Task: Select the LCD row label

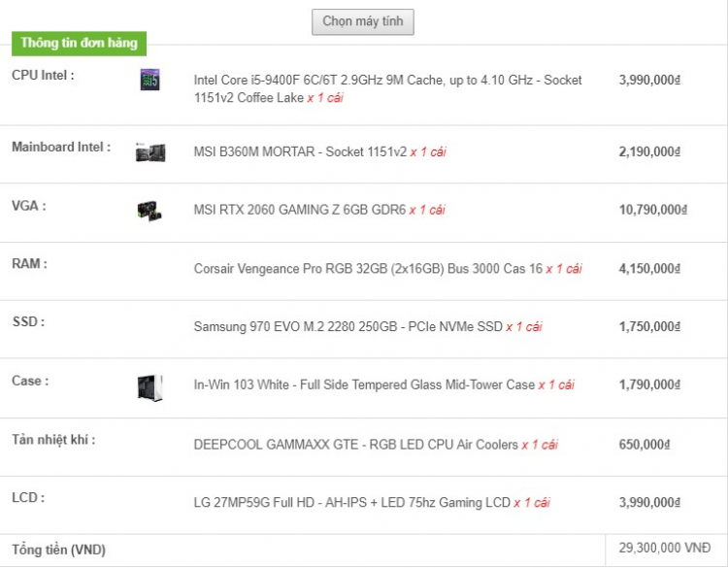Action: click(x=28, y=498)
